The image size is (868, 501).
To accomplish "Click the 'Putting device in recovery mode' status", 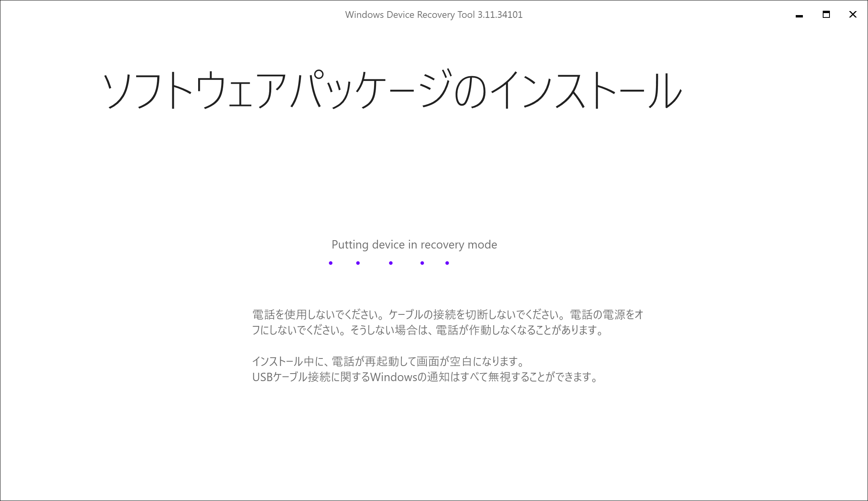I will pyautogui.click(x=414, y=245).
